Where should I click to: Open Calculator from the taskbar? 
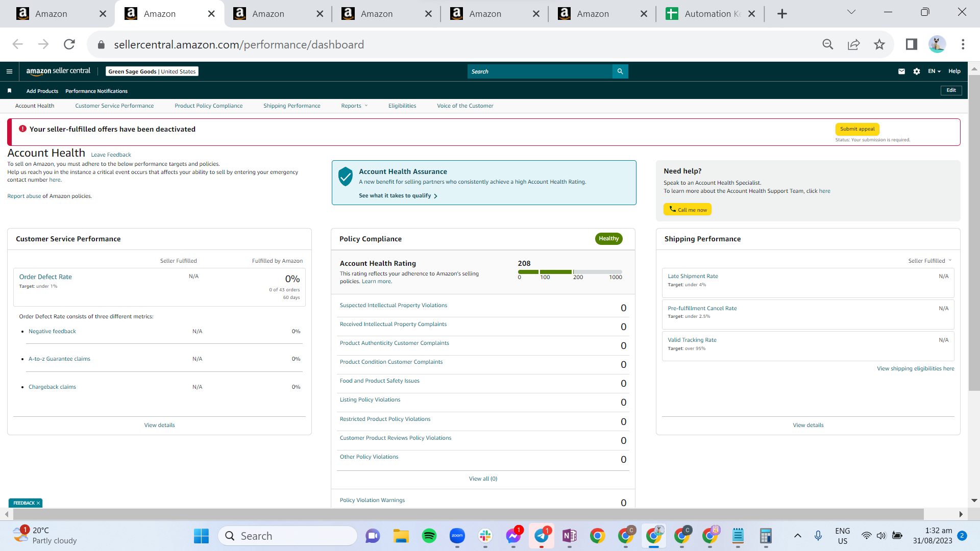(766, 536)
